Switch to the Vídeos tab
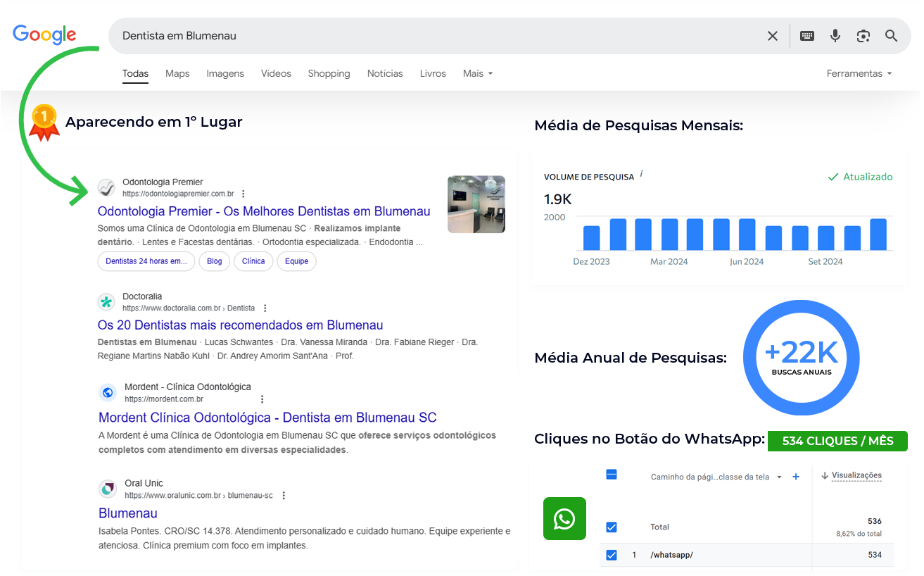This screenshot has width=924, height=576. click(x=276, y=74)
